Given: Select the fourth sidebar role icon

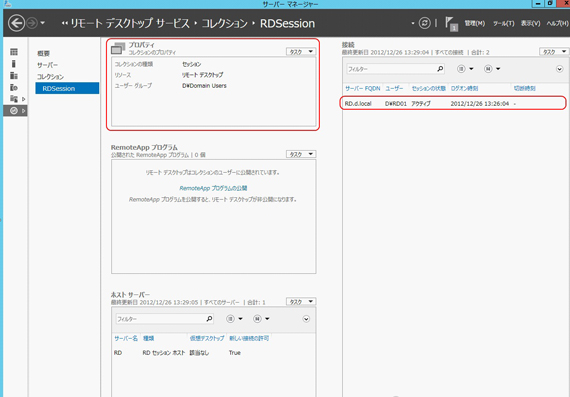Looking at the screenshot, I should pyautogui.click(x=14, y=87).
